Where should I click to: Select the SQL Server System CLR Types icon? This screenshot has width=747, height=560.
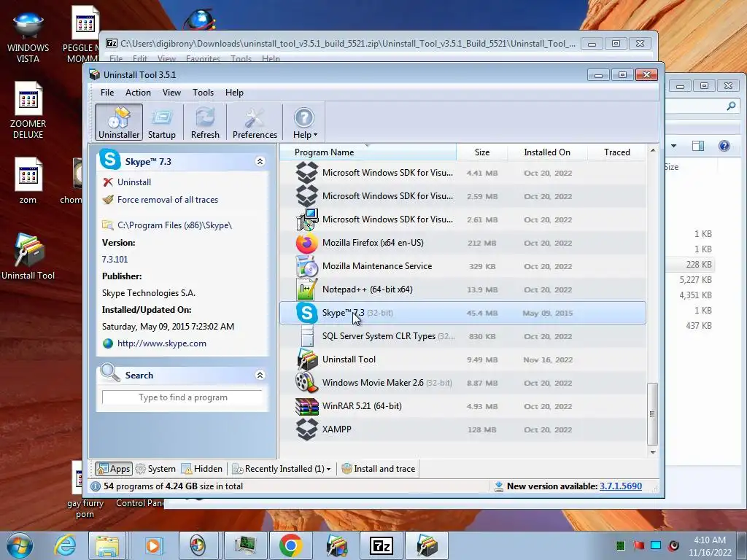coord(307,336)
